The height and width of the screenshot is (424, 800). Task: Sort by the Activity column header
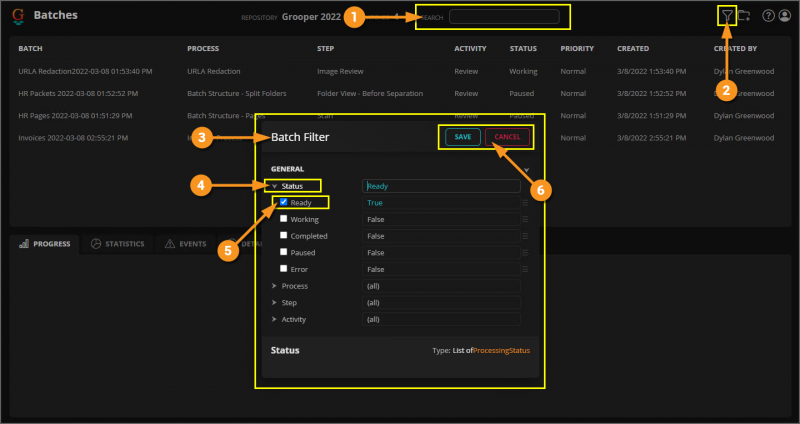coord(470,48)
